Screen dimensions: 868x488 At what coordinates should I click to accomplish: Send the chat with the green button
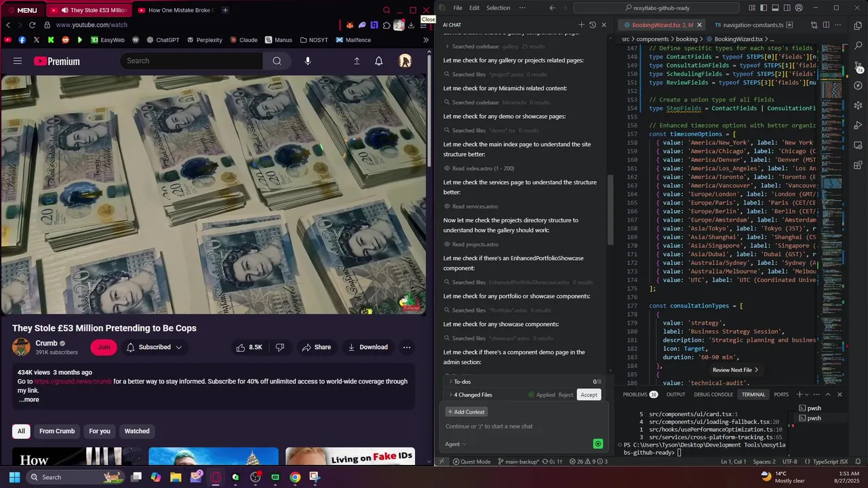point(597,444)
